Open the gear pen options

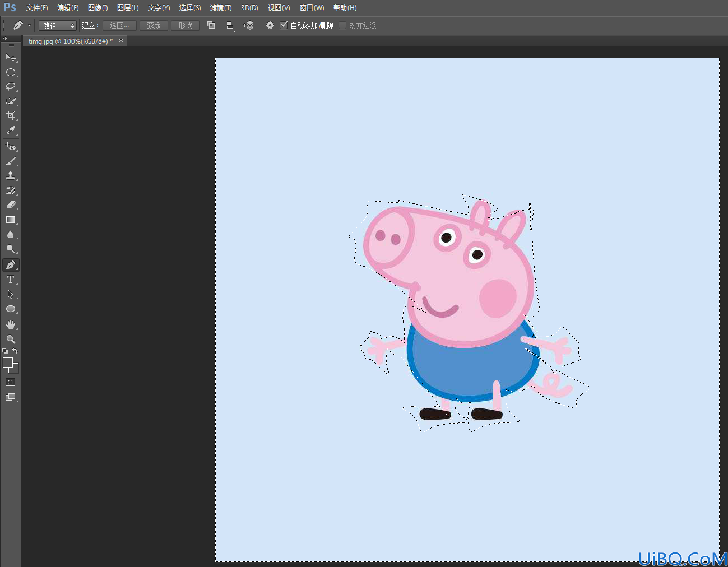(x=270, y=25)
